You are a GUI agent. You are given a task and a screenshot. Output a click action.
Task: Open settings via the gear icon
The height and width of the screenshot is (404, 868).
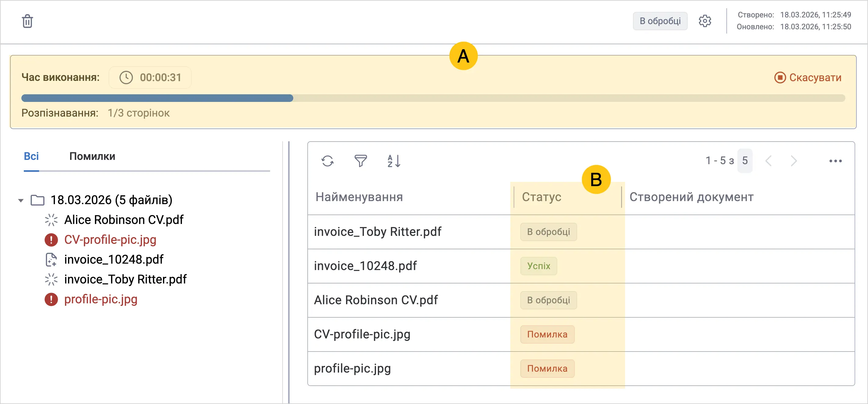(x=705, y=21)
